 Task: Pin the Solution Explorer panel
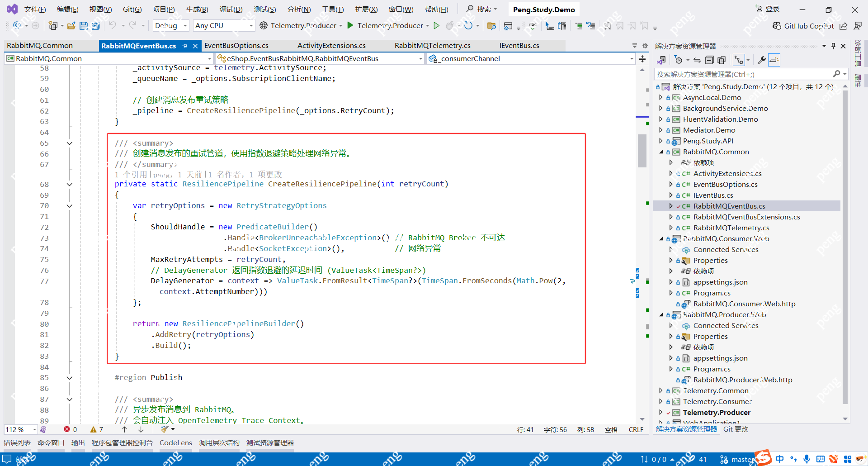click(833, 46)
